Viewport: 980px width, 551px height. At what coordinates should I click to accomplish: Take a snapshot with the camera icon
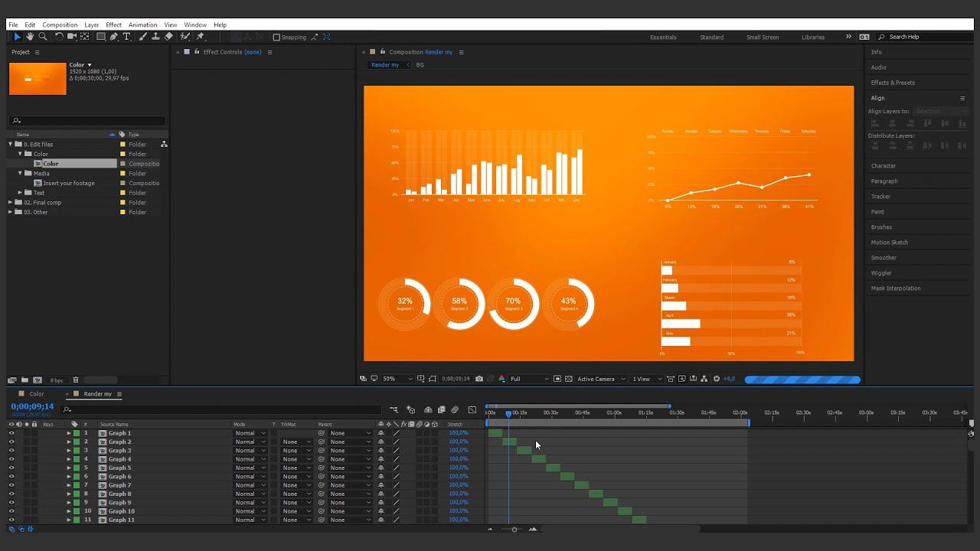tap(479, 379)
